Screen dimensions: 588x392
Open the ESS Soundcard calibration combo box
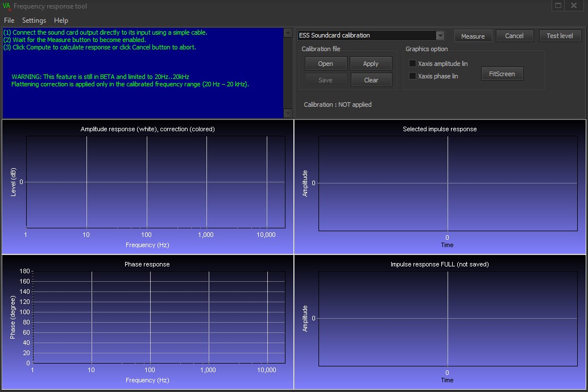point(371,35)
